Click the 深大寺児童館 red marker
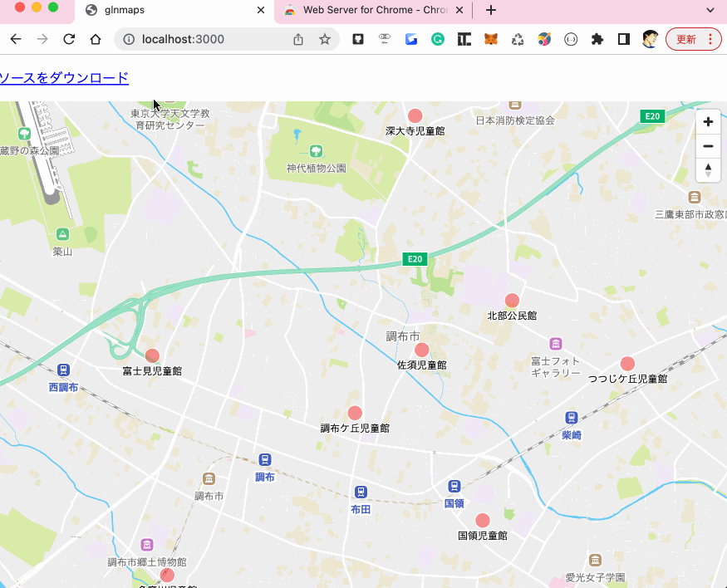Viewport: 727px width, 588px height. (x=415, y=115)
